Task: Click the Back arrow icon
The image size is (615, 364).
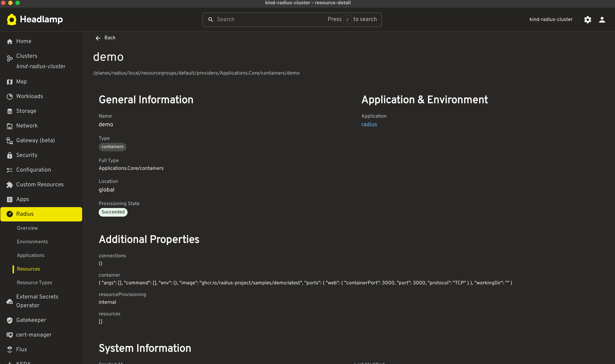Action: point(98,38)
